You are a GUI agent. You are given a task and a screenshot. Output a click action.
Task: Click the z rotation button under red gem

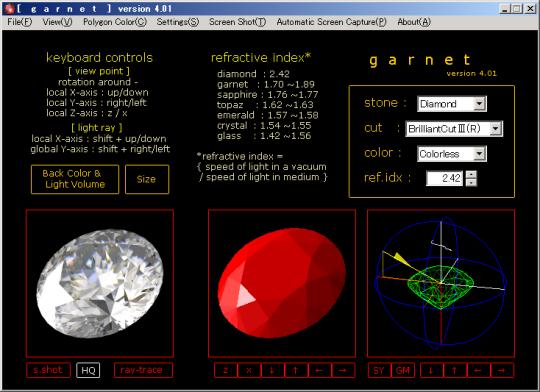click(x=226, y=370)
